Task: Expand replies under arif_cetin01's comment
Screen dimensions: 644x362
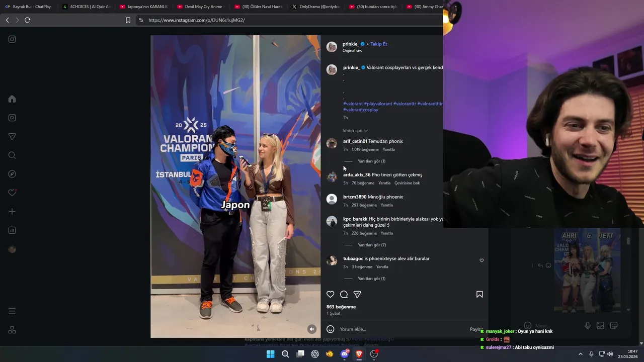Action: pos(371,161)
